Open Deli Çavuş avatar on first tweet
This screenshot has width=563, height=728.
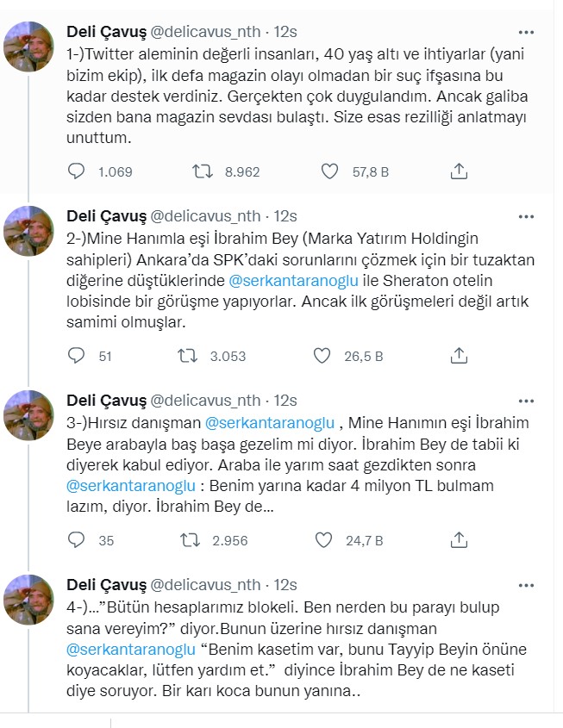tap(29, 47)
